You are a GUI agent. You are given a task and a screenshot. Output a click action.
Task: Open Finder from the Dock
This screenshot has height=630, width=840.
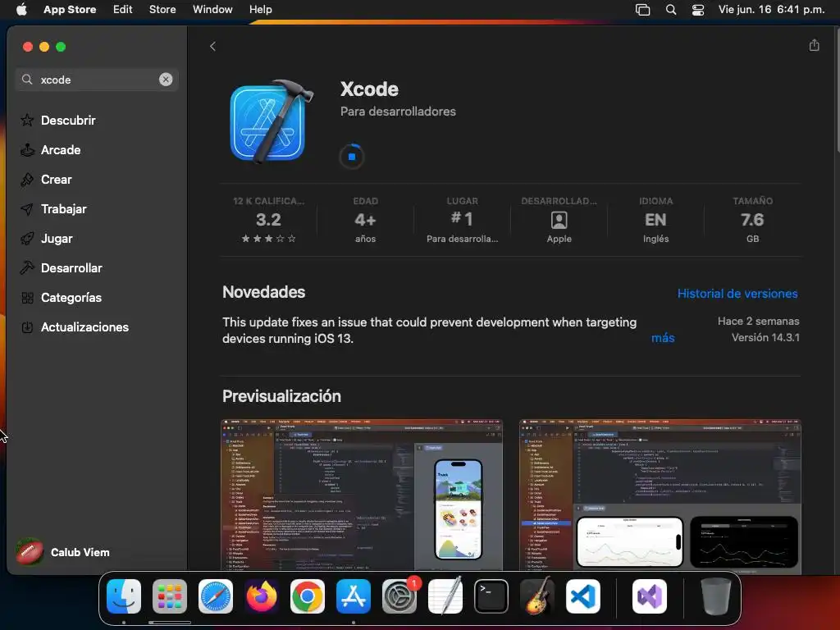pos(124,596)
